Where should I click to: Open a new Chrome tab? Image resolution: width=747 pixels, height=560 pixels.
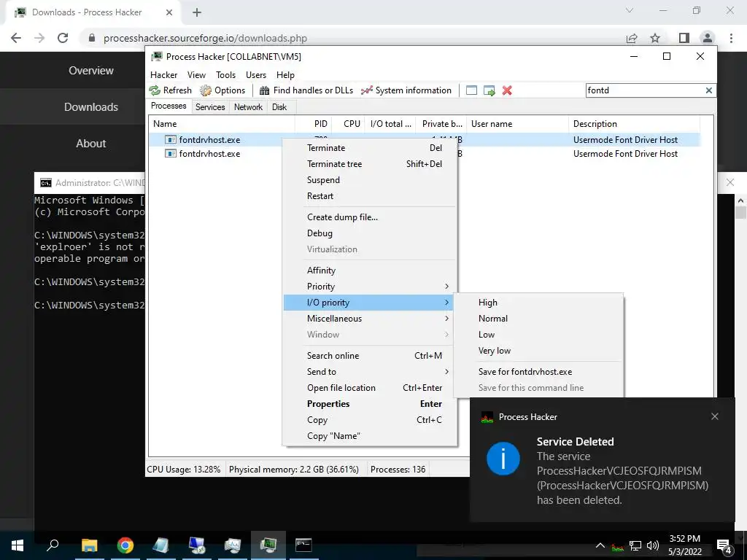(x=197, y=12)
